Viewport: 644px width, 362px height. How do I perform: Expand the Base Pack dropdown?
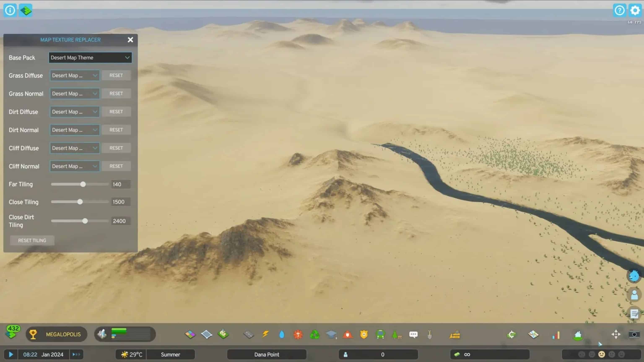point(90,58)
